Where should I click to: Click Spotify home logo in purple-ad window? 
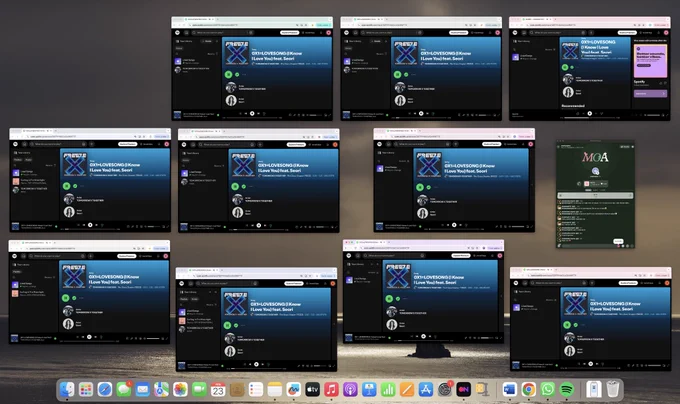tap(515, 33)
